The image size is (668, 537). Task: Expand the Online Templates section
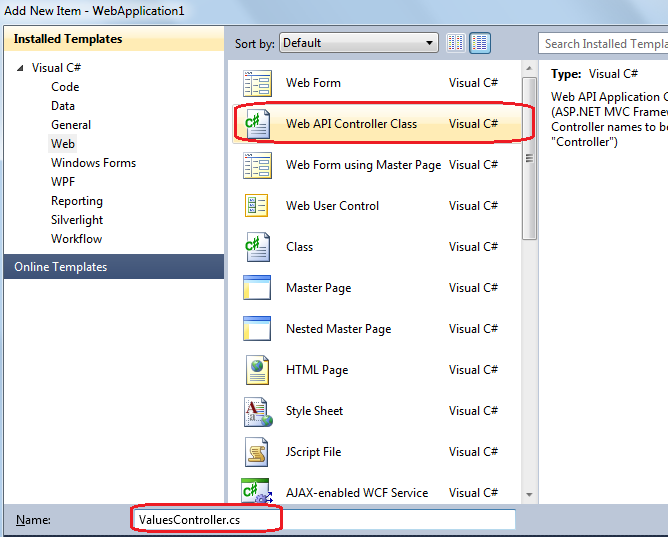[60, 267]
